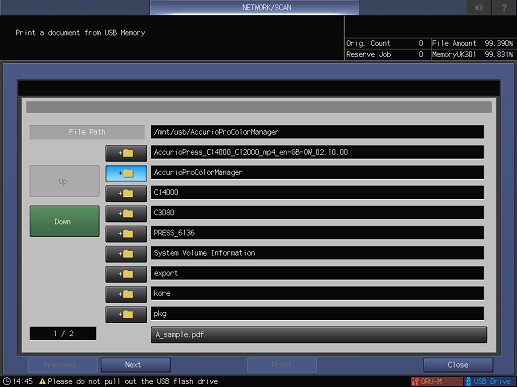Open the highlighted AccurioProColorManager folder icon
Screen dimensions: 517x387
tap(126, 173)
